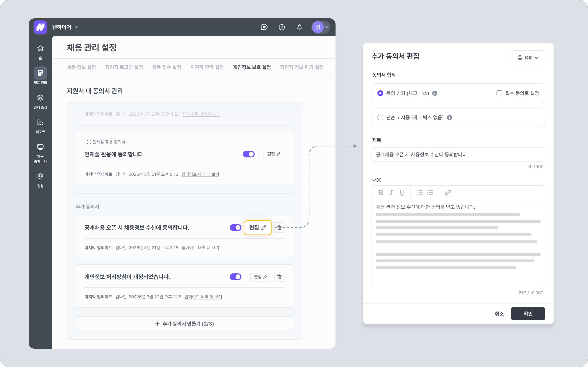Insert numbered list in content editor
Screen dimensions: 588x367
[x=420, y=193]
